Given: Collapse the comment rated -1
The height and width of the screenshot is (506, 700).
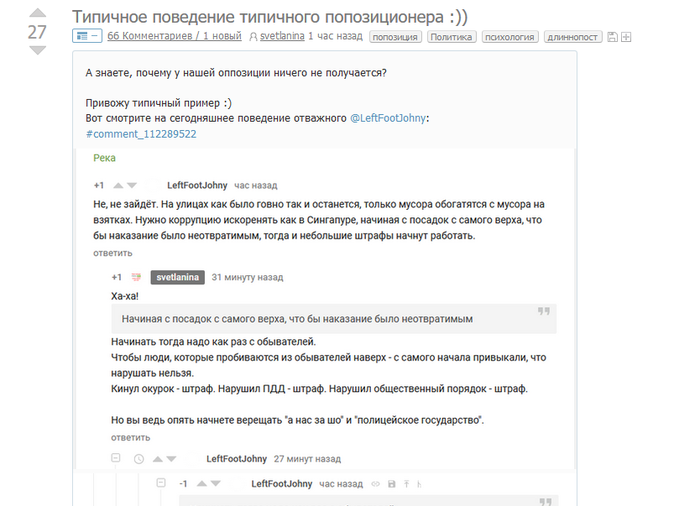Looking at the screenshot, I should [x=160, y=484].
